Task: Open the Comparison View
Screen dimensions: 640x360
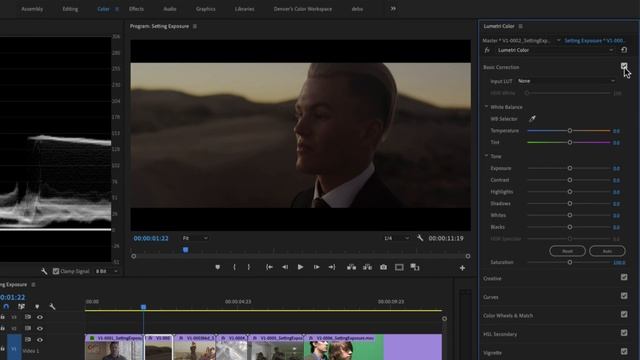Action: click(x=415, y=267)
